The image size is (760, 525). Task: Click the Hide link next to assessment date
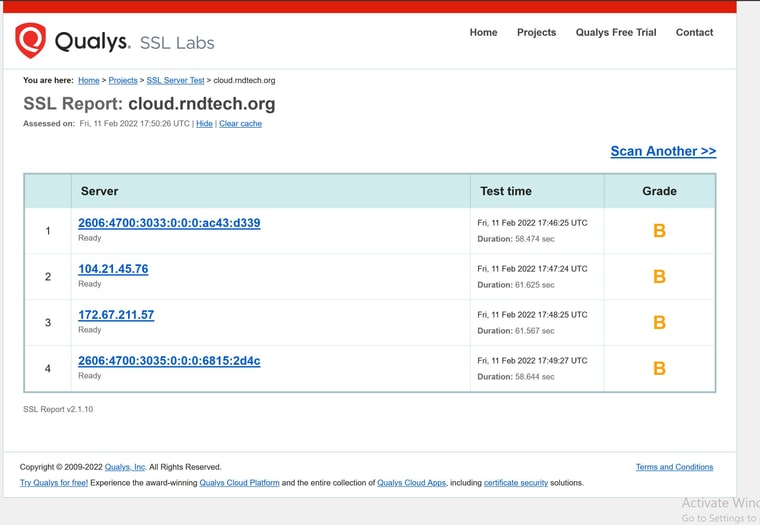(204, 124)
